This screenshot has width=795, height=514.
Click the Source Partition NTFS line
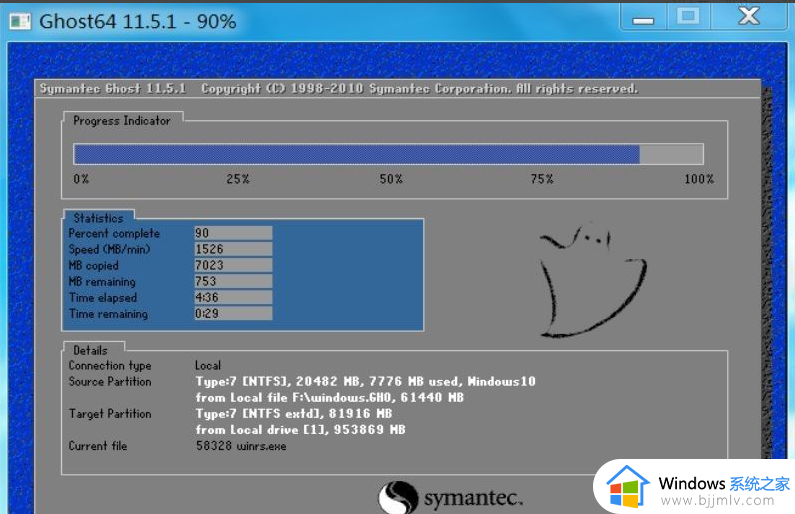click(366, 381)
